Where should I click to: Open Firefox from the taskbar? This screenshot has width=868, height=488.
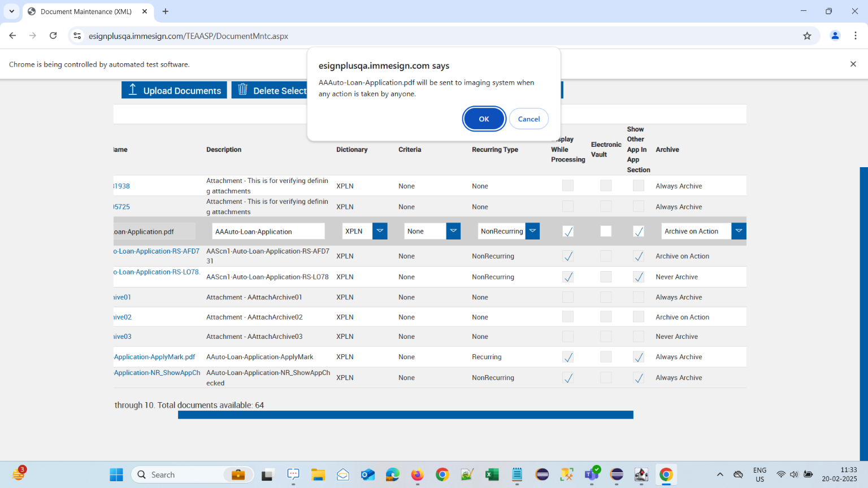click(x=418, y=475)
